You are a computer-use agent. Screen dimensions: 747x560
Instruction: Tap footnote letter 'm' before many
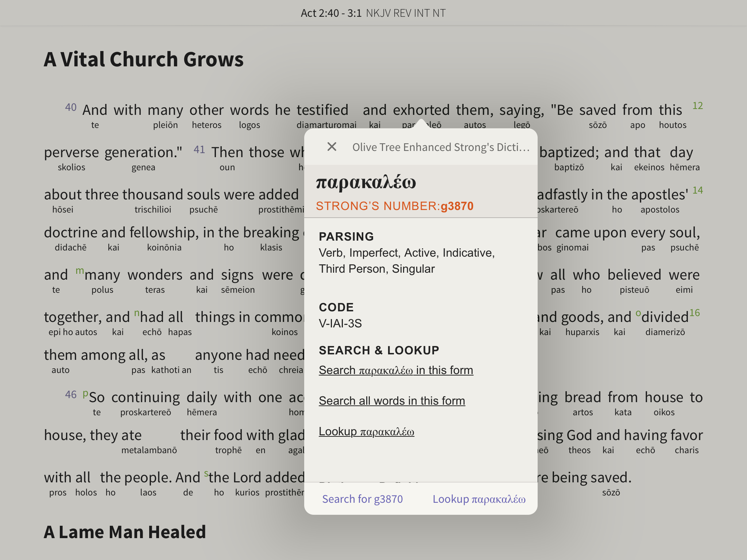click(x=80, y=271)
